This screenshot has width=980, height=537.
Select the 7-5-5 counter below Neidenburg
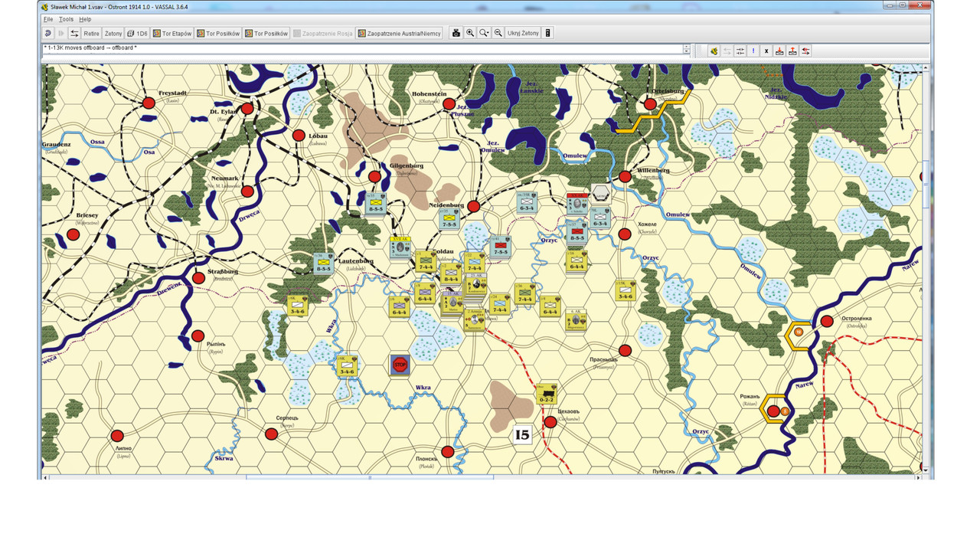point(449,219)
